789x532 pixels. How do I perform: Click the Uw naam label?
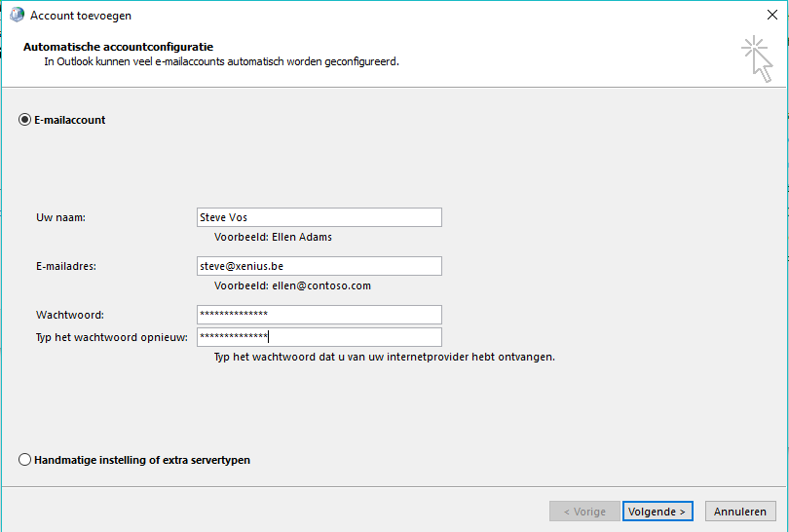(x=61, y=217)
